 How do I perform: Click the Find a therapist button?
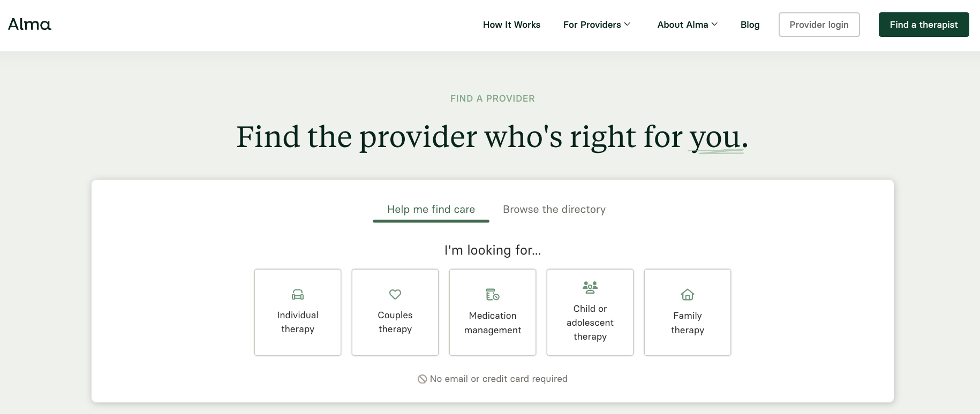(x=923, y=25)
